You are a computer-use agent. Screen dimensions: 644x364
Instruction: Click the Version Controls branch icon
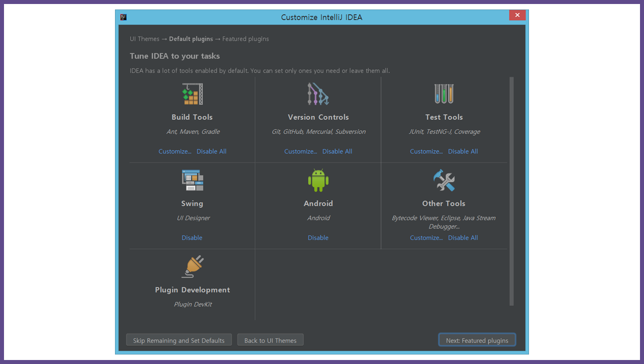(x=318, y=94)
